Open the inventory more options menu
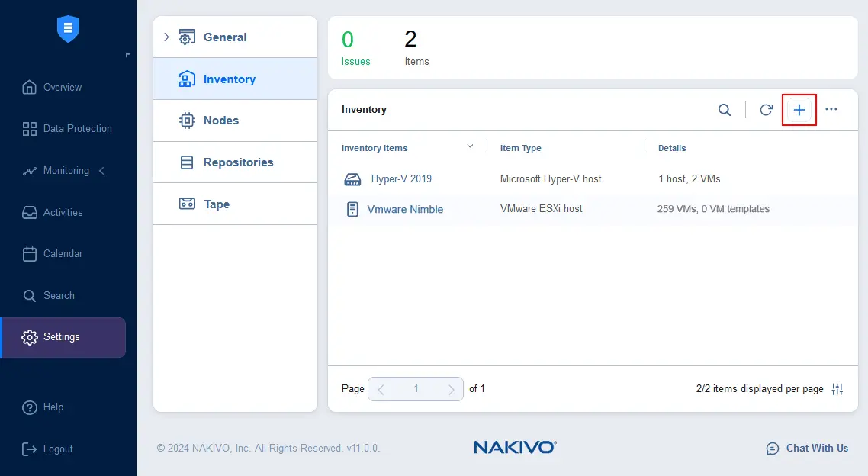Screen dimensions: 868x476 click(831, 110)
